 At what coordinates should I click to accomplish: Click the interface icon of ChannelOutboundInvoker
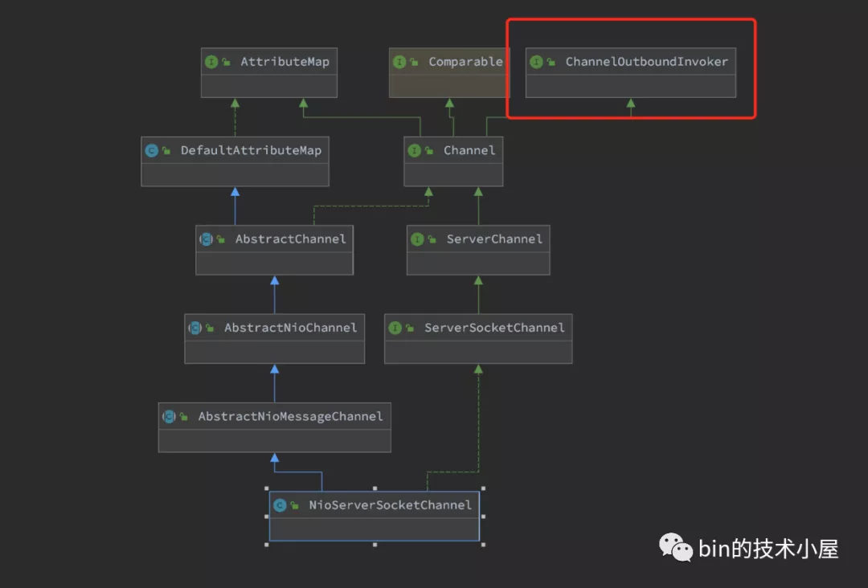click(536, 62)
